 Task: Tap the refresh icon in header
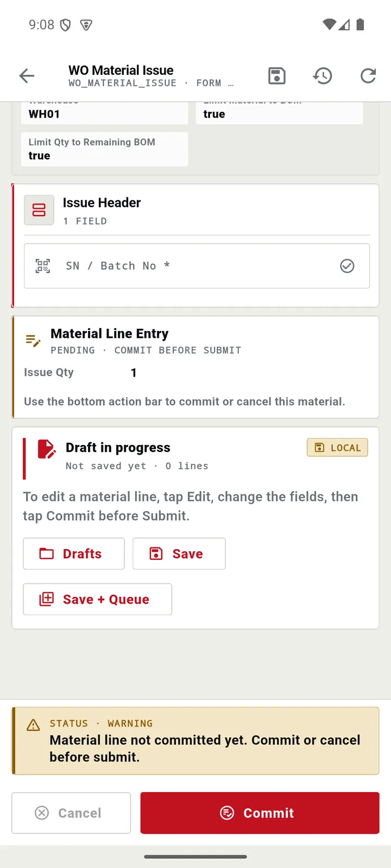tap(368, 76)
